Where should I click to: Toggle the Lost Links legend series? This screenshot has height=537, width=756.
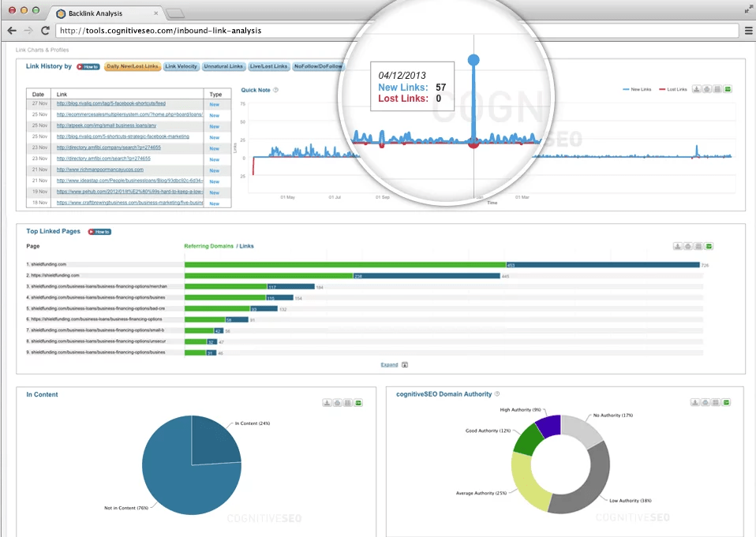tap(673, 89)
